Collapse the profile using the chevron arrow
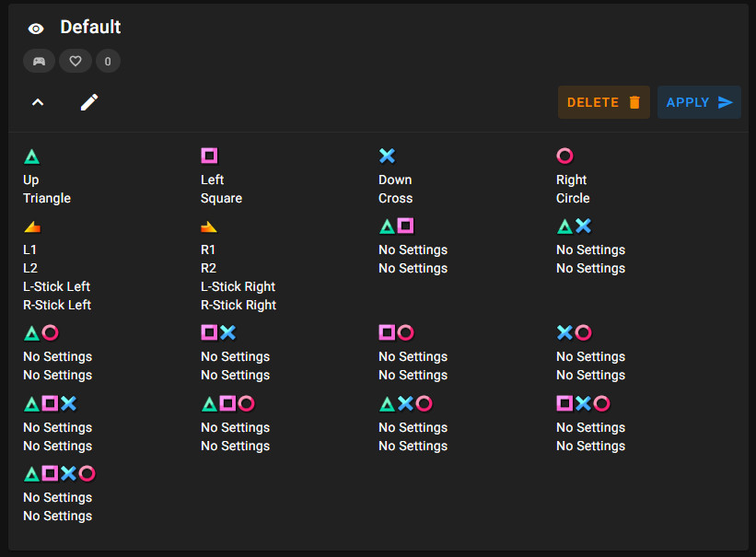This screenshot has width=756, height=557. [x=38, y=101]
